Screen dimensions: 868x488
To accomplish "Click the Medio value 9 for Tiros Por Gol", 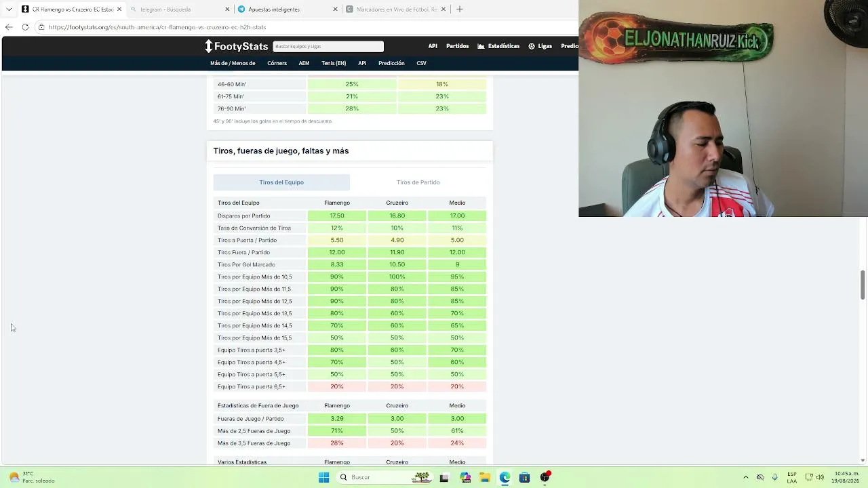I will [x=457, y=264].
